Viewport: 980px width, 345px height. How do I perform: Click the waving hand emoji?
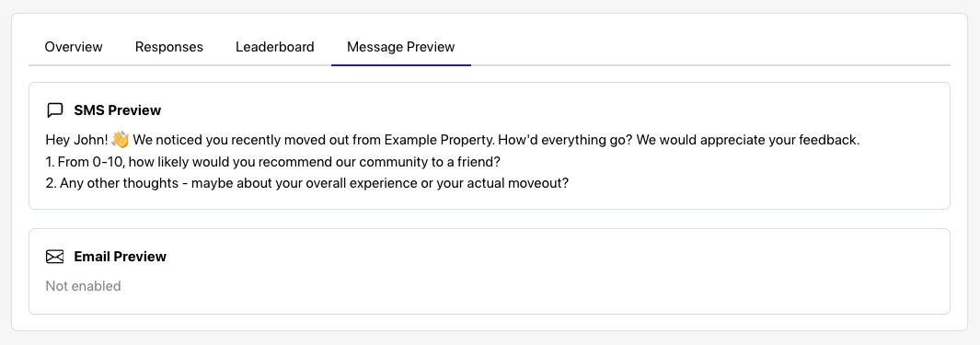(x=120, y=139)
